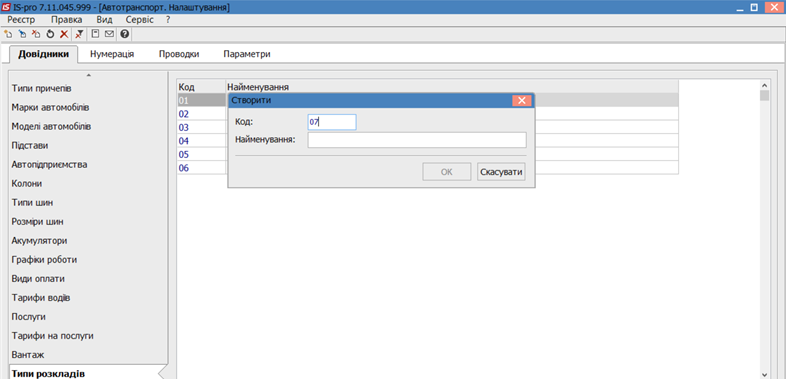
Task: Click the delete record toolbar icon
Action: (36, 34)
